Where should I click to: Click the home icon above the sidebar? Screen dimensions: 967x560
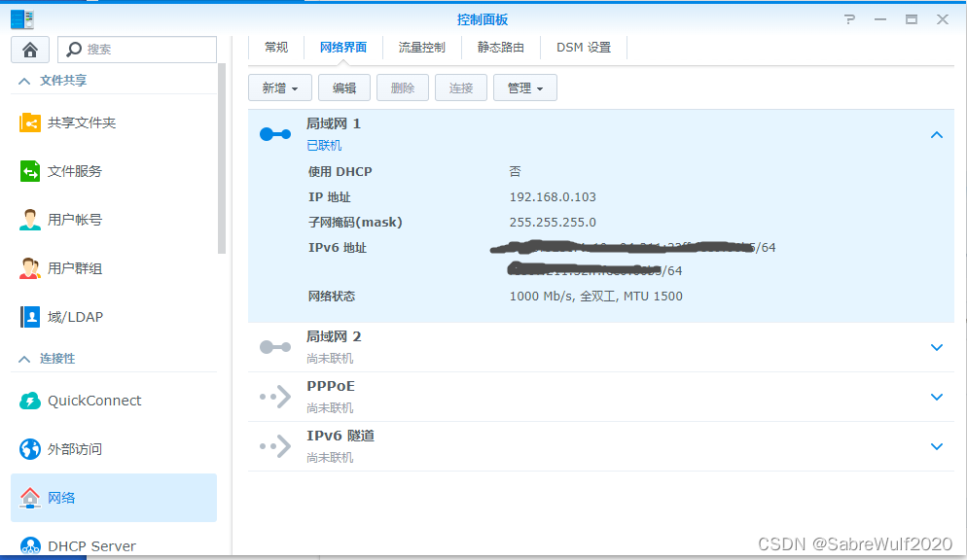(x=29, y=49)
